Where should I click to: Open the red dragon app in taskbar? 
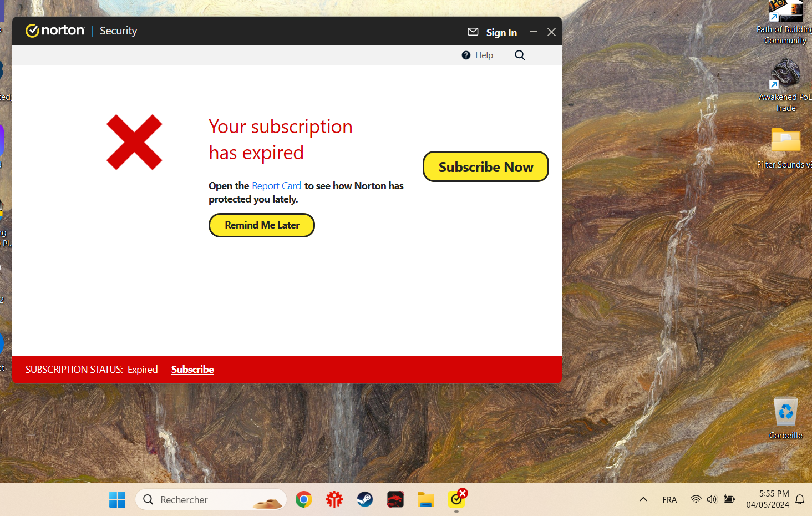tap(395, 499)
